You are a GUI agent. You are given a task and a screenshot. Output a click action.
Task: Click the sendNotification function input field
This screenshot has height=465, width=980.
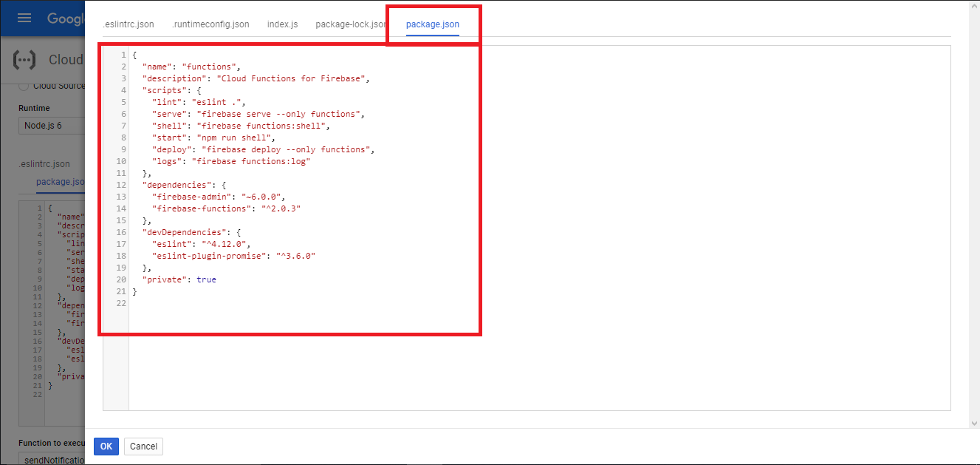pos(52,459)
